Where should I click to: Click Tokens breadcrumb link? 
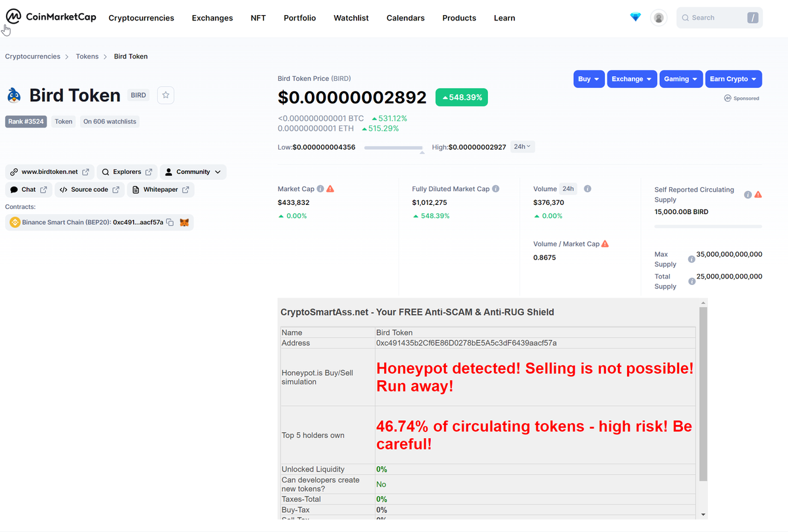pyautogui.click(x=87, y=56)
